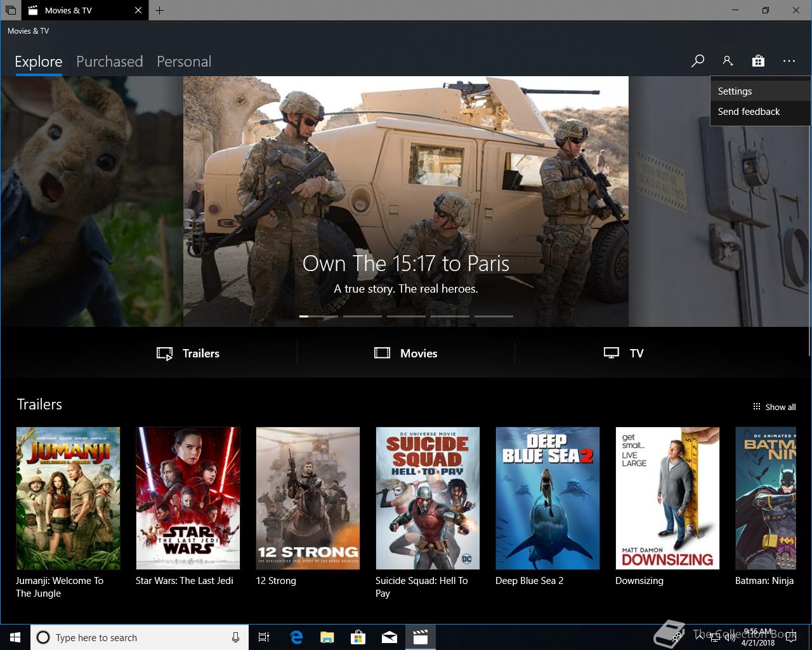Click the Deep Blue Sea 2 title text
The height and width of the screenshot is (650, 812).
tap(530, 581)
